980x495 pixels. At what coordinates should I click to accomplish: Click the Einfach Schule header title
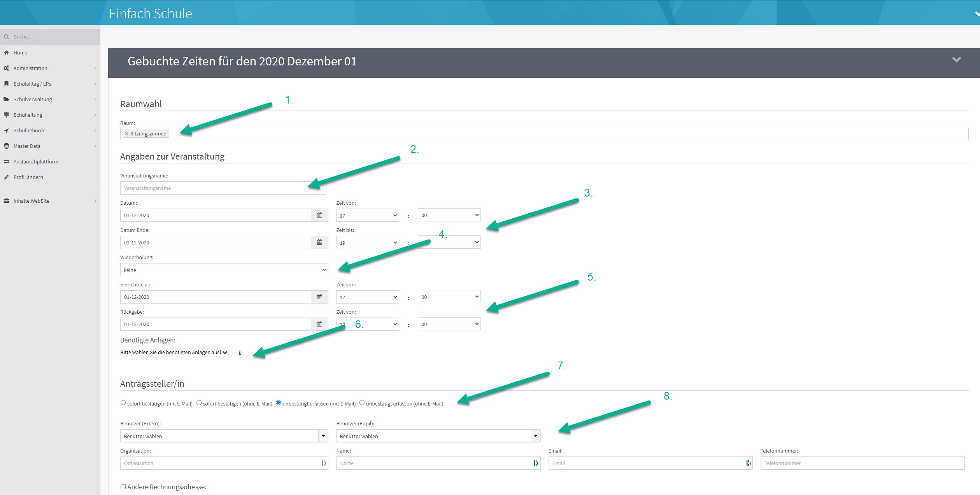point(150,14)
